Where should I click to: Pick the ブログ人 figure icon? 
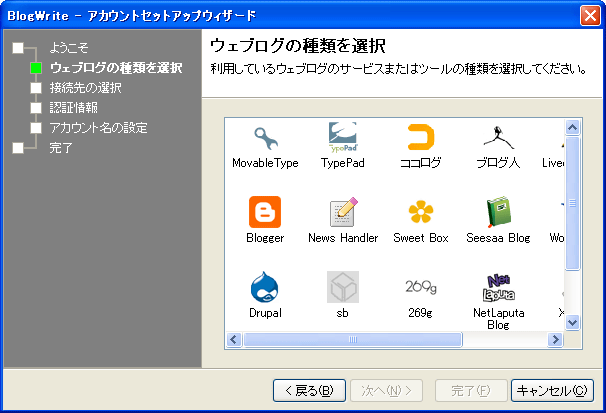pos(499,138)
